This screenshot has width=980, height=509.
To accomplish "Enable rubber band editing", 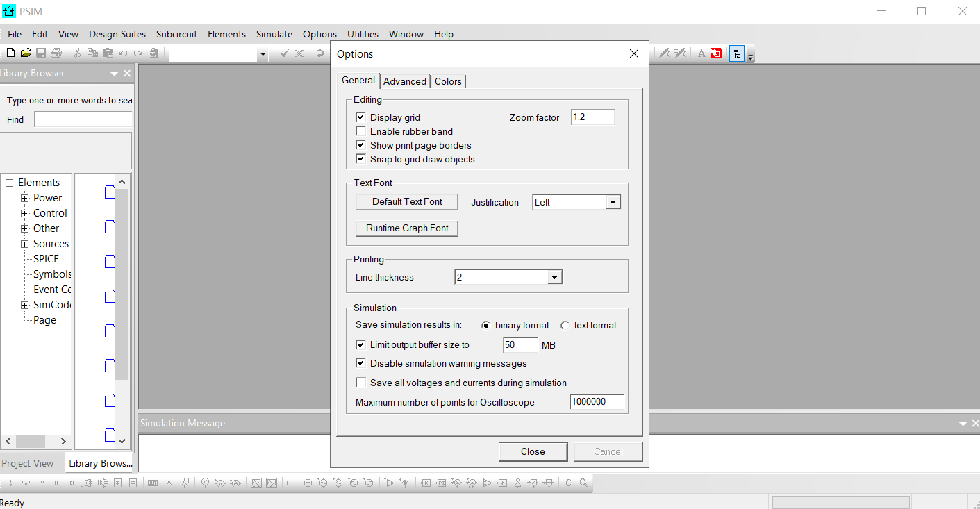I will point(360,131).
